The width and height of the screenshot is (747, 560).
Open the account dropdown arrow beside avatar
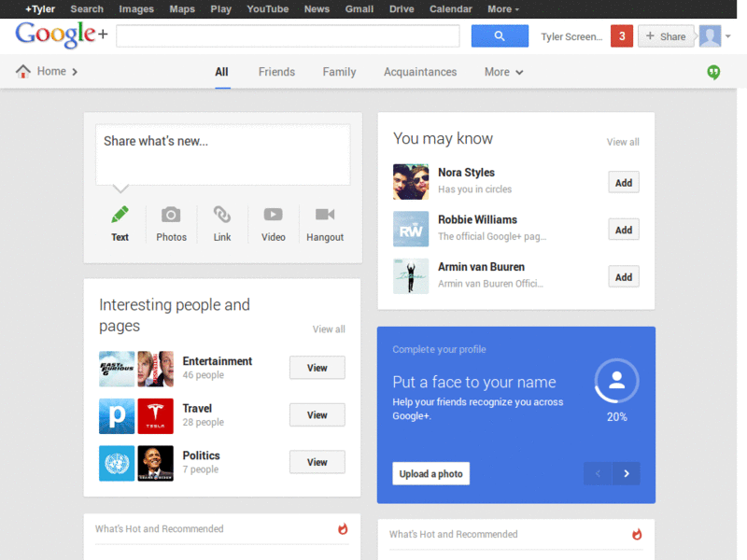[x=728, y=36]
